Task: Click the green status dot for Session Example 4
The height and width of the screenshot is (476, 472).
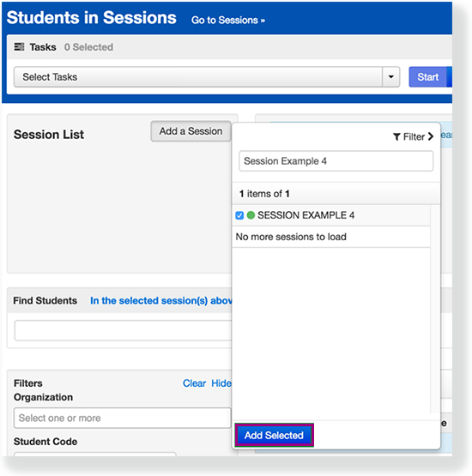Action: tap(251, 215)
